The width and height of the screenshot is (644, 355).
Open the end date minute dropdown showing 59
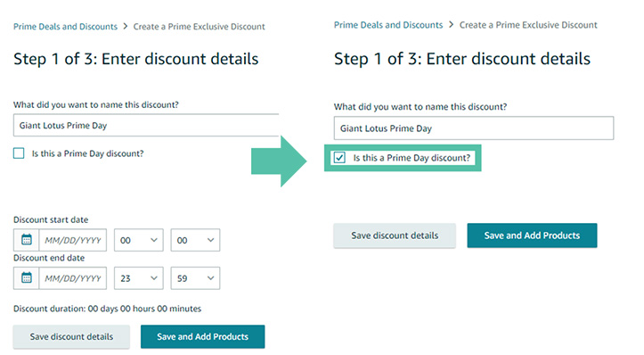tap(195, 278)
